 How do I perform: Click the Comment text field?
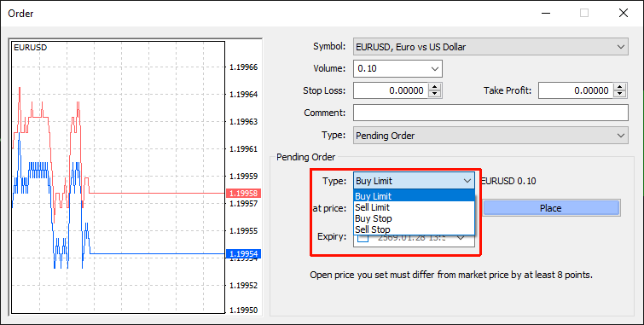tap(490, 113)
